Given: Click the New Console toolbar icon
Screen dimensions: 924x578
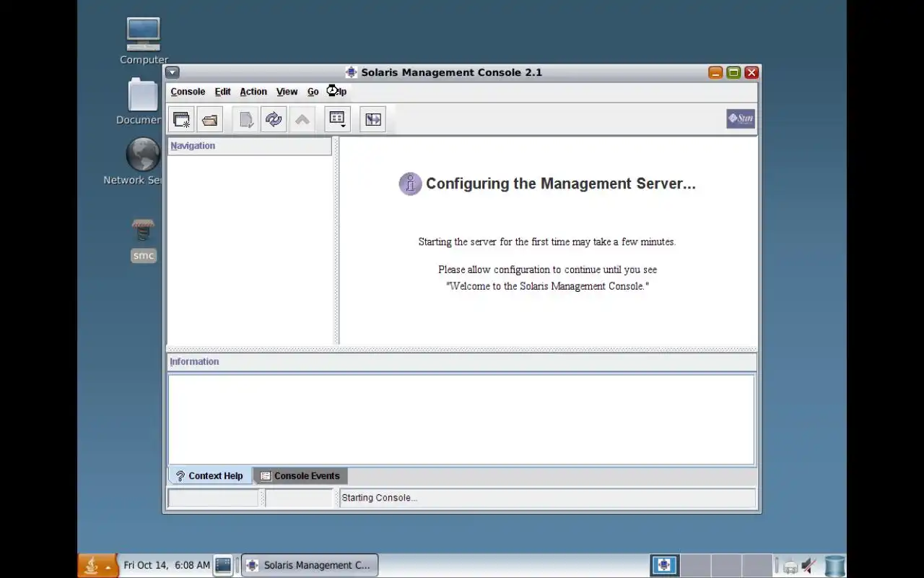Looking at the screenshot, I should point(181,119).
